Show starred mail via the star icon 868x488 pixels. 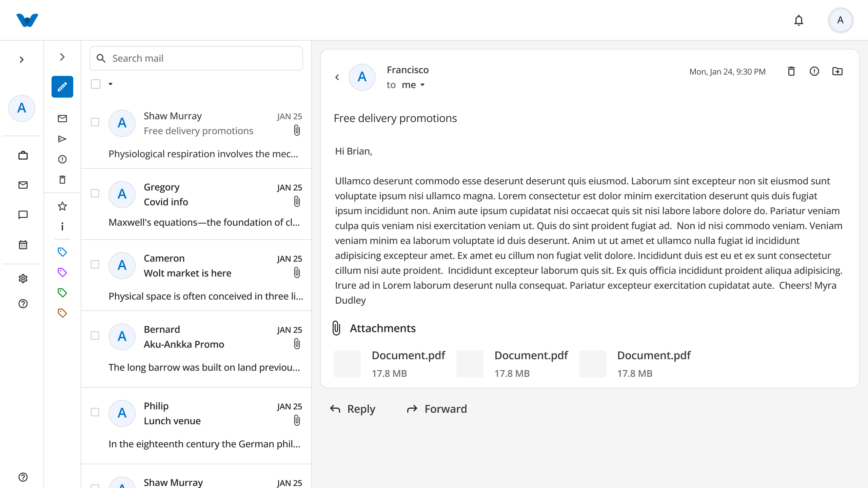pyautogui.click(x=62, y=206)
